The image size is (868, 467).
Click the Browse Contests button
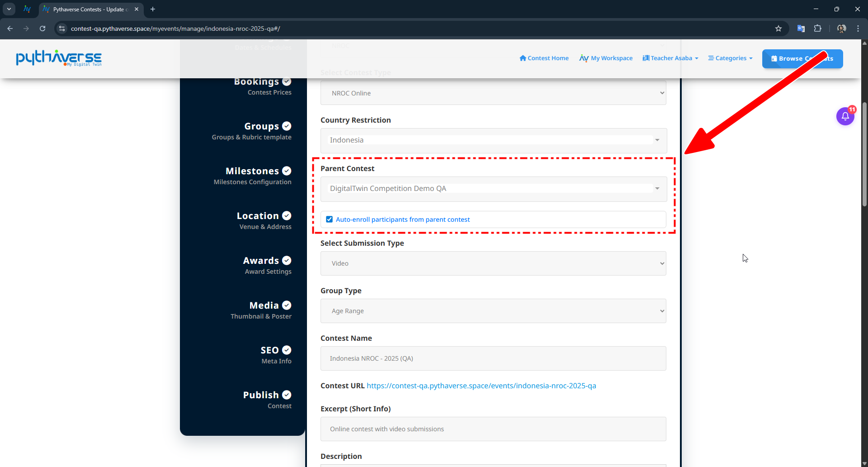(802, 58)
